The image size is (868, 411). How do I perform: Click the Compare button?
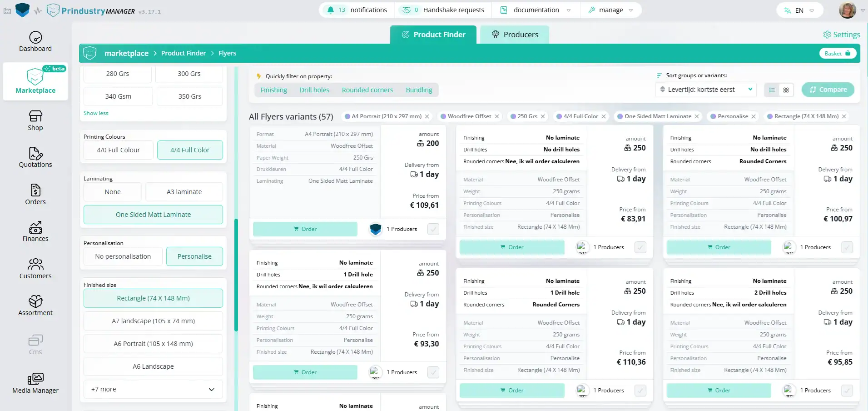pyautogui.click(x=828, y=90)
